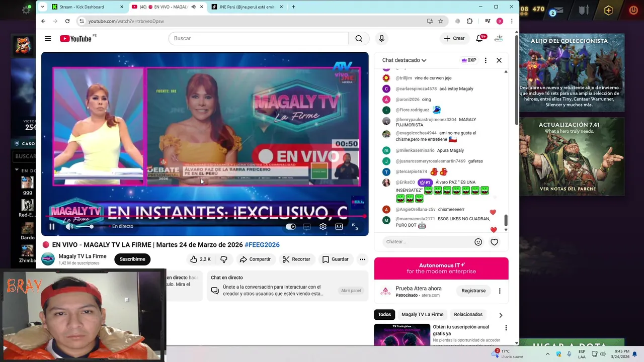Open the Magaly TV La Firme channel avatar
This screenshot has height=362, width=644.
[x=48, y=259]
